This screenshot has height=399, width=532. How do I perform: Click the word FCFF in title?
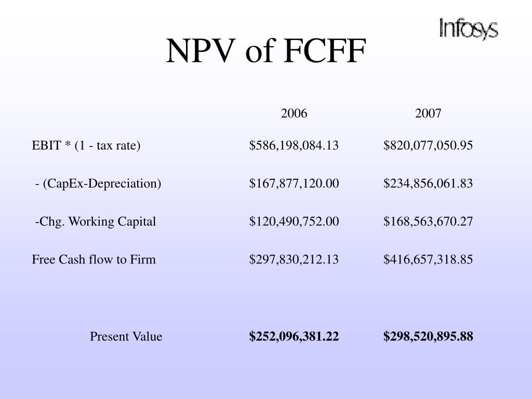pos(325,51)
